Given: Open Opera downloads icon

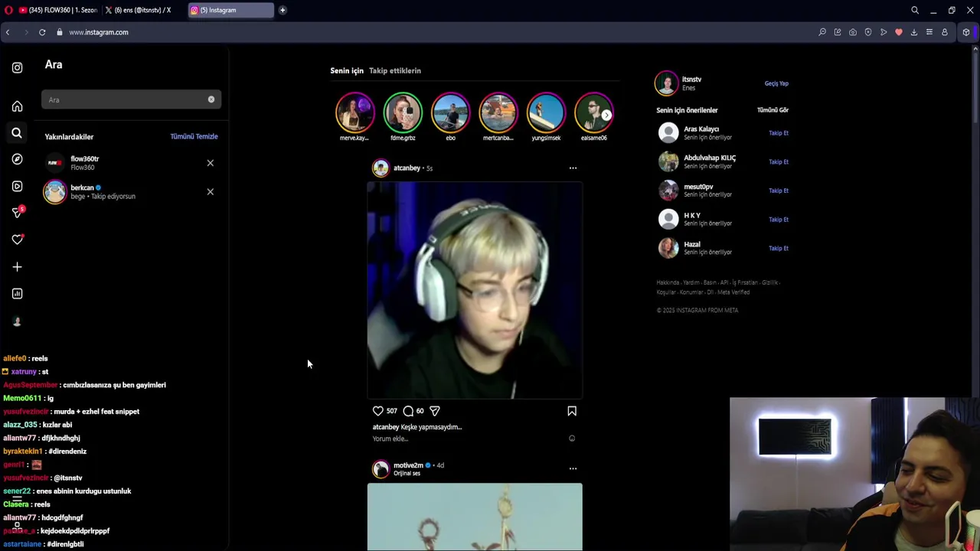Looking at the screenshot, I should coord(914,32).
